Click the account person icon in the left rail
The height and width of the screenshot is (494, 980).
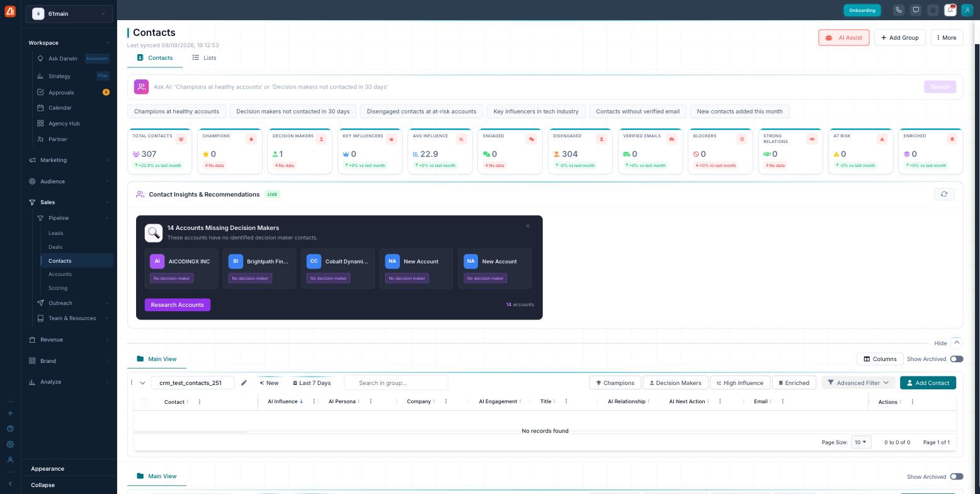coord(10,460)
